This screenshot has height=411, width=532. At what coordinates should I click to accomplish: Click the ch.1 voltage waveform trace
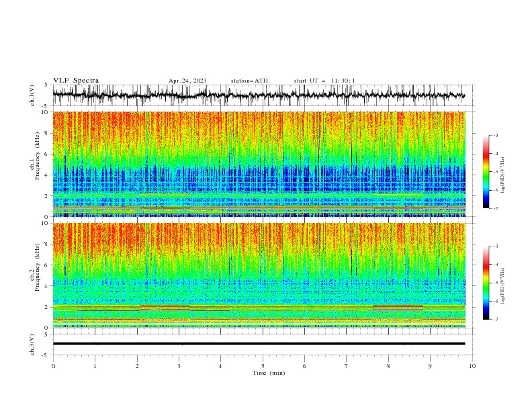click(259, 95)
